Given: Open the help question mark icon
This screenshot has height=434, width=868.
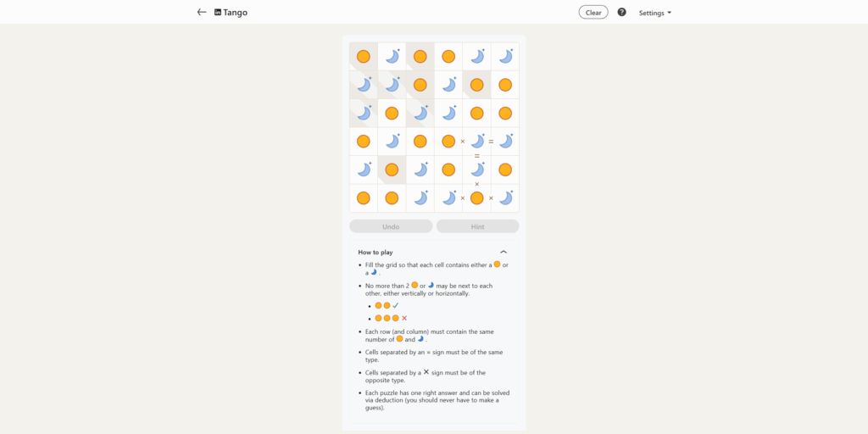Looking at the screenshot, I should click(621, 13).
